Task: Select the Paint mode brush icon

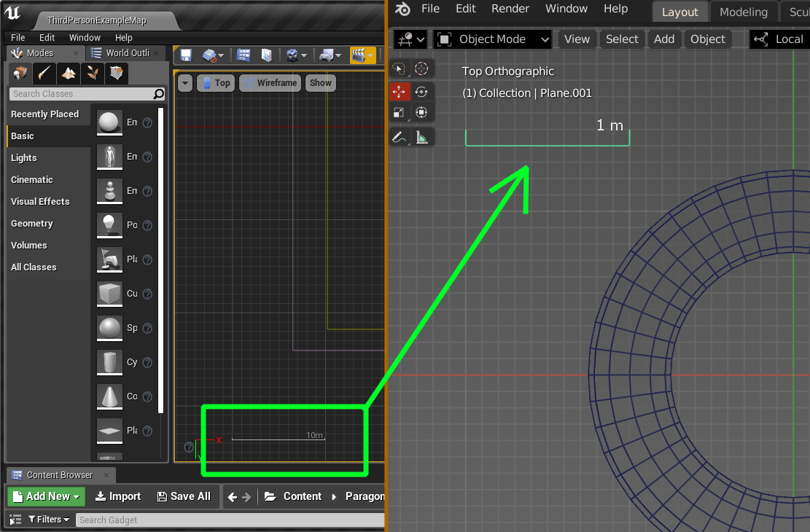Action: 44,74
